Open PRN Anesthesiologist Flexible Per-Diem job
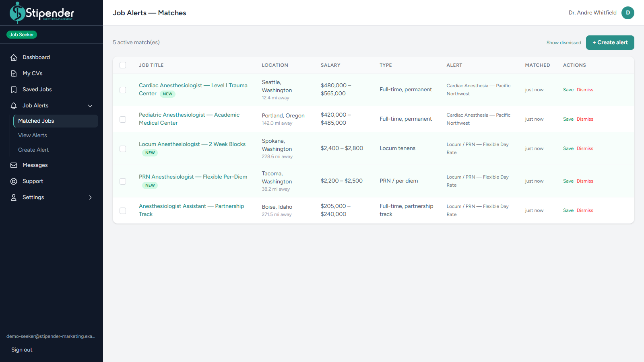Viewport: 644px width, 362px height. (193, 177)
